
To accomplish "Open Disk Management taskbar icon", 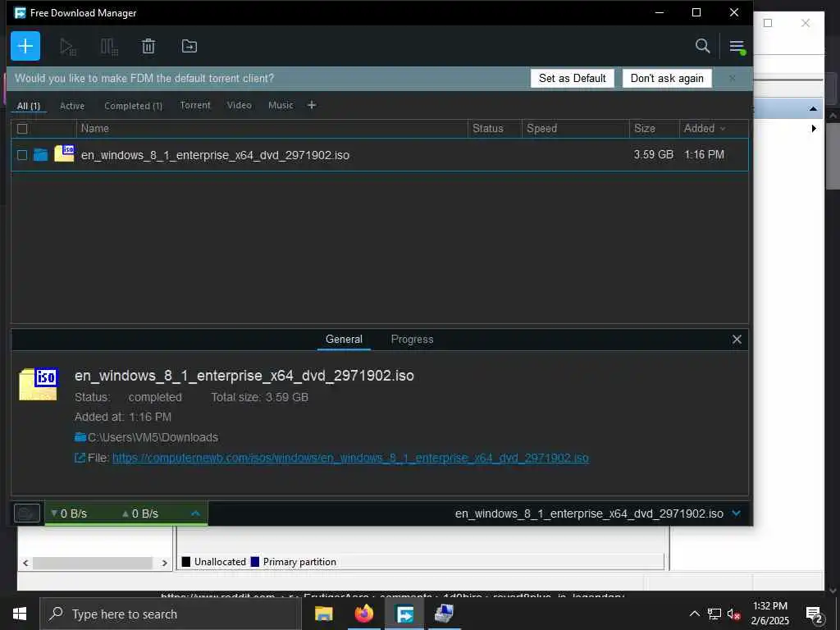I will click(x=444, y=614).
